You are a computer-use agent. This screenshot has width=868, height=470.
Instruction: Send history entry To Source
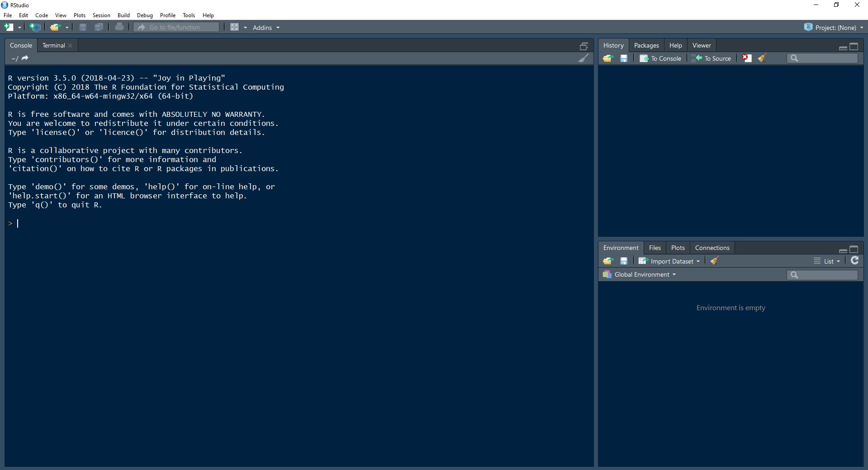point(711,58)
